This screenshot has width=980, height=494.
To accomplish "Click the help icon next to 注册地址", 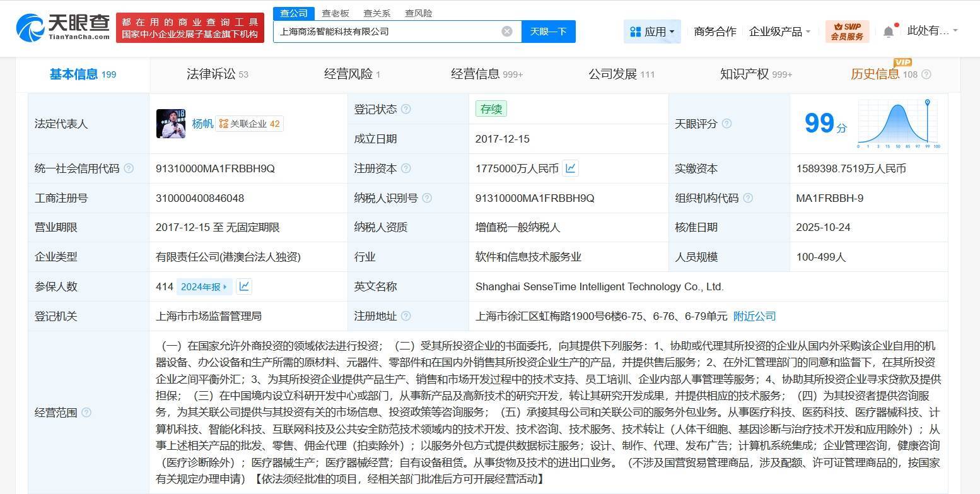I will 406,316.
